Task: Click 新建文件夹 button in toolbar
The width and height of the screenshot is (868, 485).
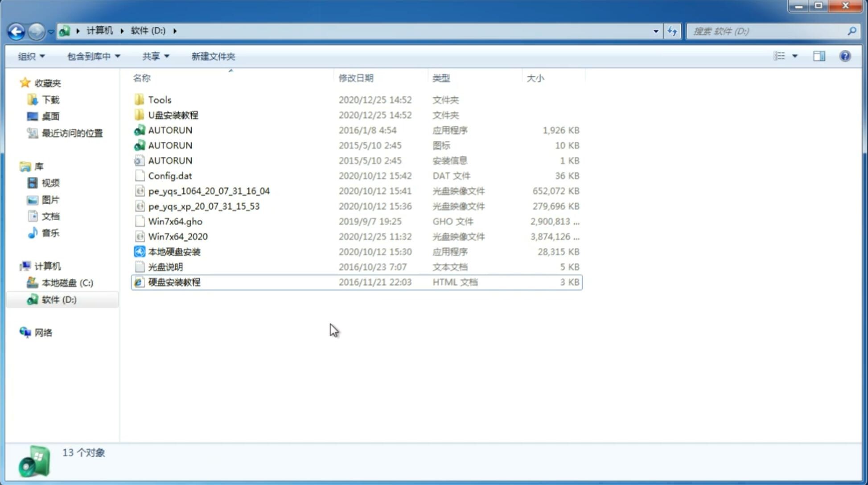Action: click(x=212, y=56)
